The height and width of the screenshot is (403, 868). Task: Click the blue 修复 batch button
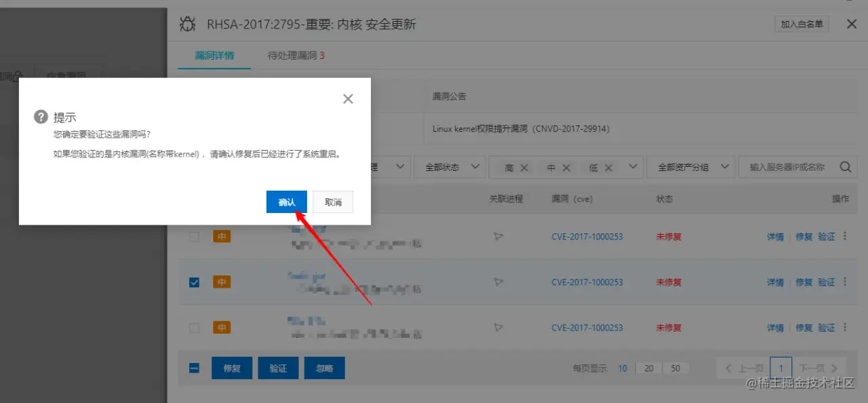[232, 368]
